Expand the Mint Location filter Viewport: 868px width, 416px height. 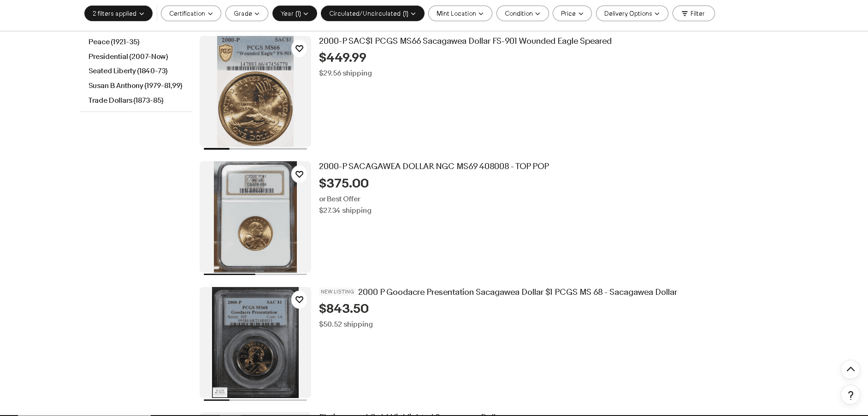pyautogui.click(x=460, y=13)
